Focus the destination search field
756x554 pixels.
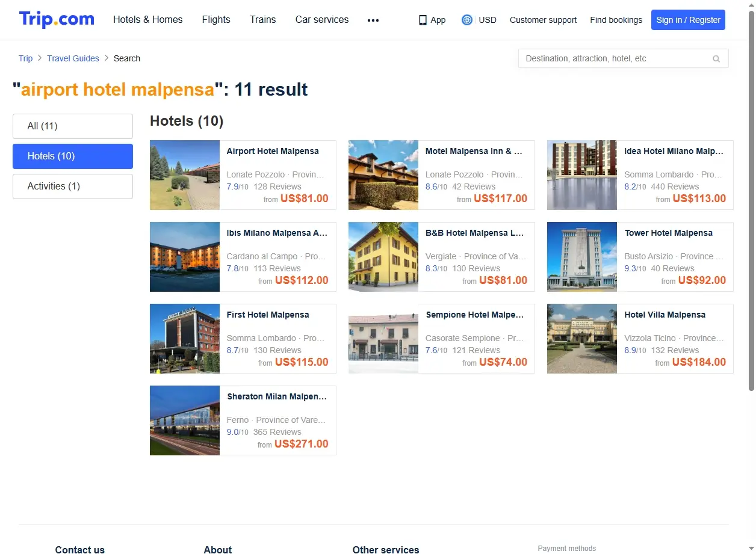click(x=623, y=58)
